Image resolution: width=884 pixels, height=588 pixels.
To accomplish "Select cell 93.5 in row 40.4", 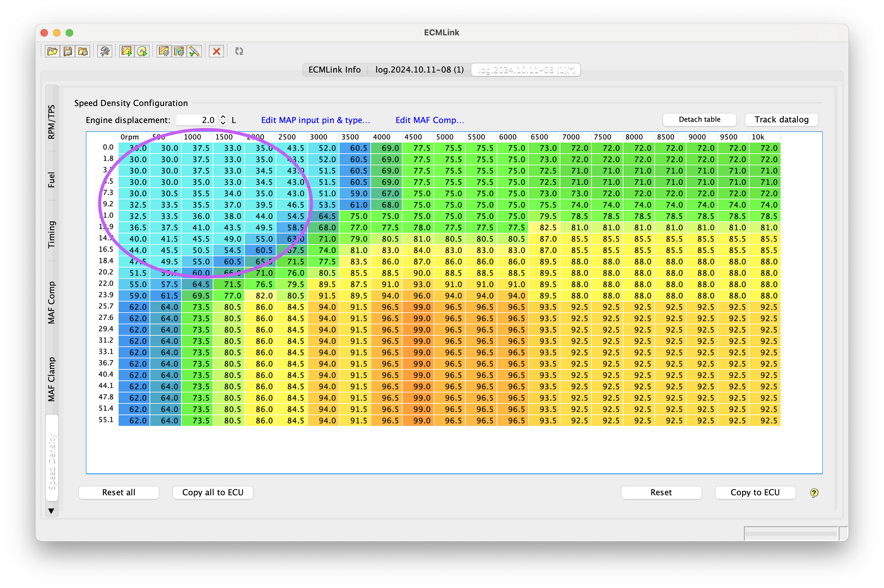I will click(544, 375).
